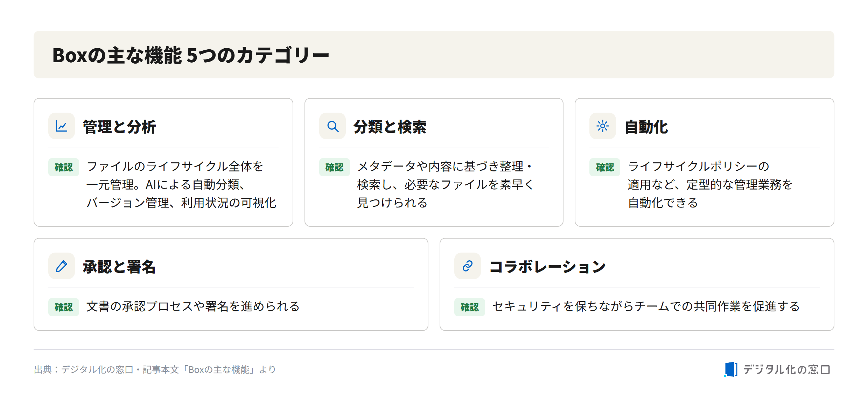Click the デジタル化の窓口 brand name text

coord(787,369)
